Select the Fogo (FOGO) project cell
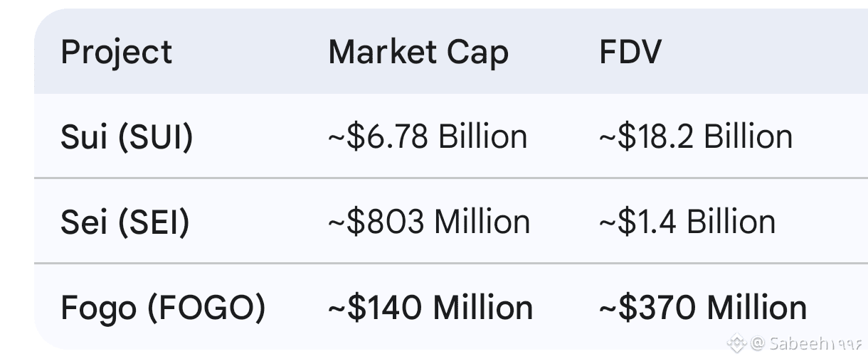The image size is (868, 361). pos(163,308)
